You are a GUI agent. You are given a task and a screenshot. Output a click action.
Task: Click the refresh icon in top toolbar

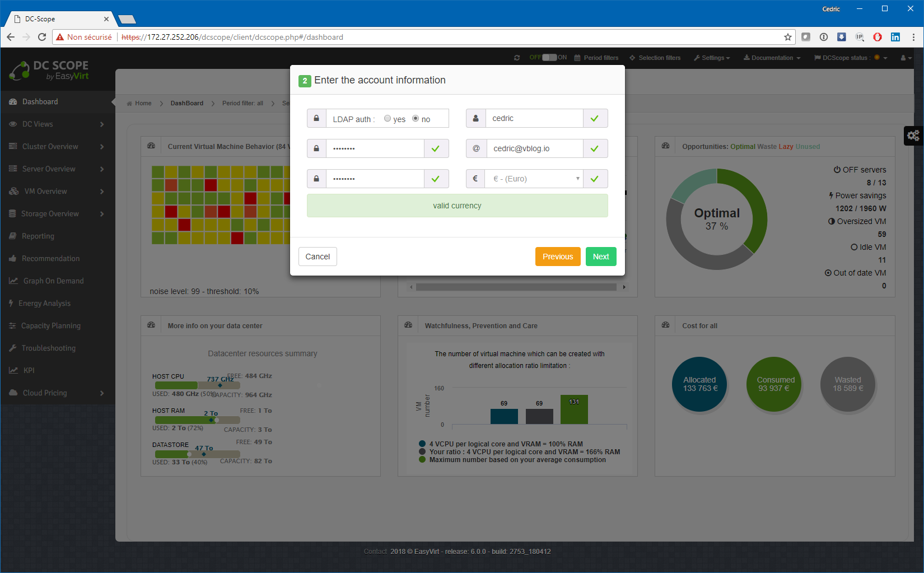[x=517, y=58]
